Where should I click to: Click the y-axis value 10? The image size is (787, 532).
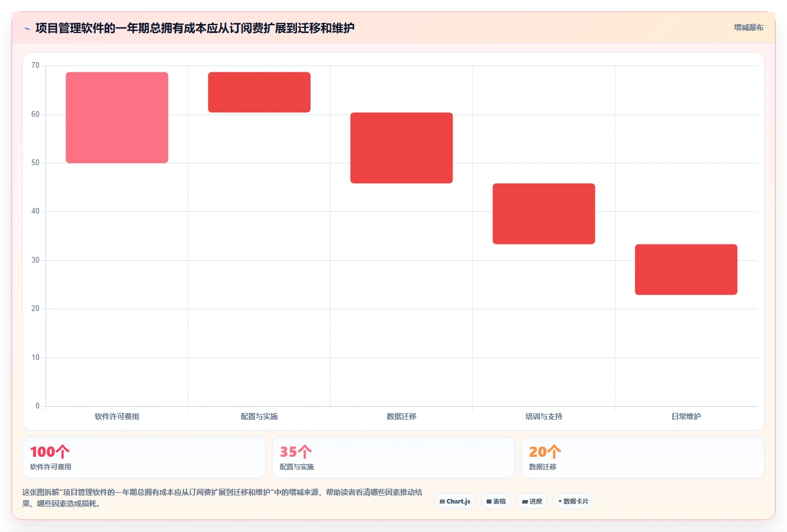35,358
